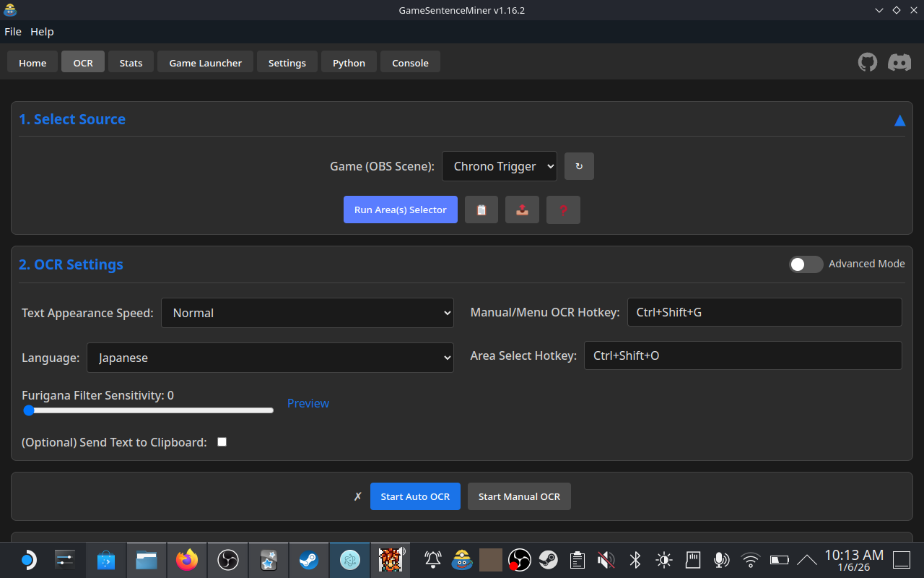Click the microphone icon in the system tray

click(721, 560)
